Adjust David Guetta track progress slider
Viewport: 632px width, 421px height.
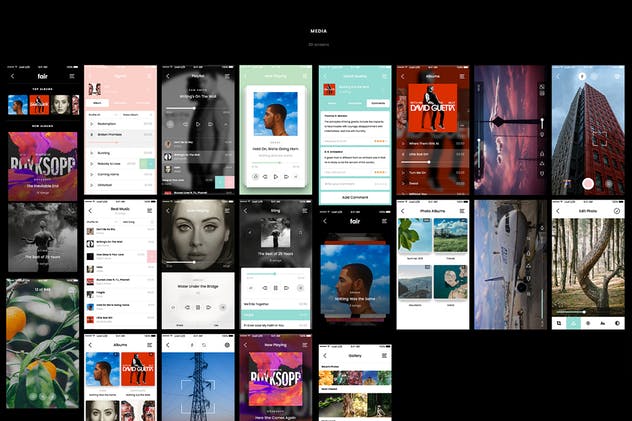pos(428,162)
